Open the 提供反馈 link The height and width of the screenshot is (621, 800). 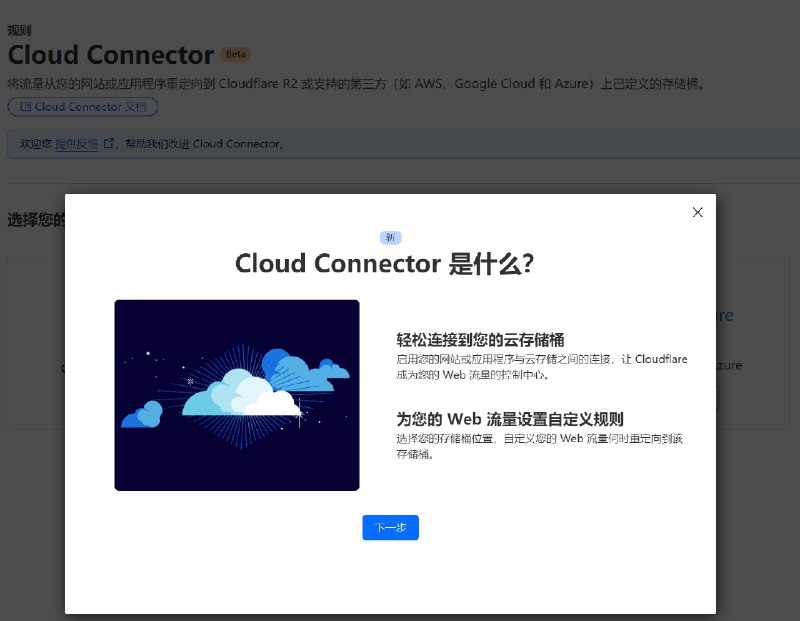(x=76, y=144)
